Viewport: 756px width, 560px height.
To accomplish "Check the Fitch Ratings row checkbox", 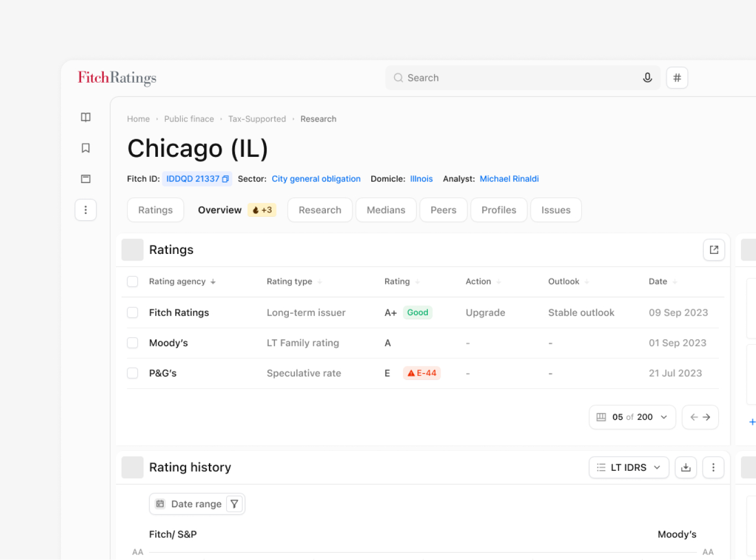I will (x=132, y=313).
